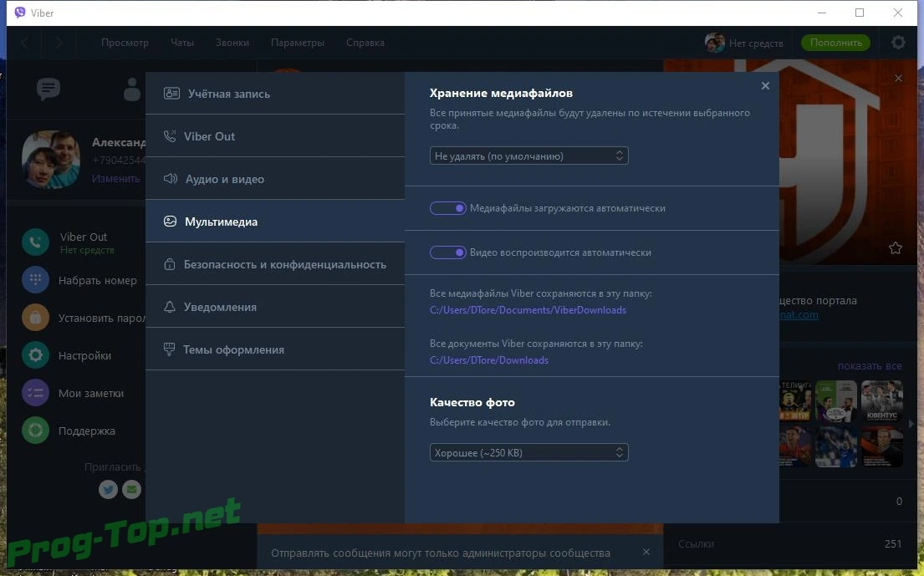This screenshot has width=924, height=576.
Task: Click the Изменить profile link
Action: click(115, 178)
